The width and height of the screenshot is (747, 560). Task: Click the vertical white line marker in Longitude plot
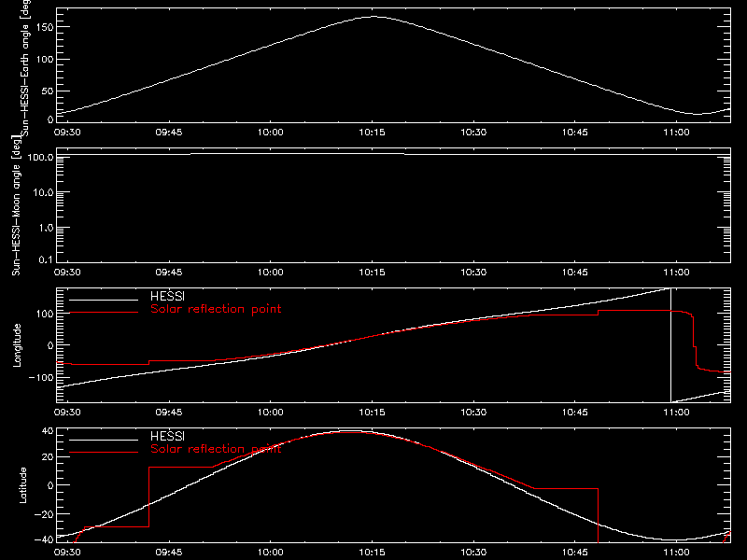[x=670, y=345]
